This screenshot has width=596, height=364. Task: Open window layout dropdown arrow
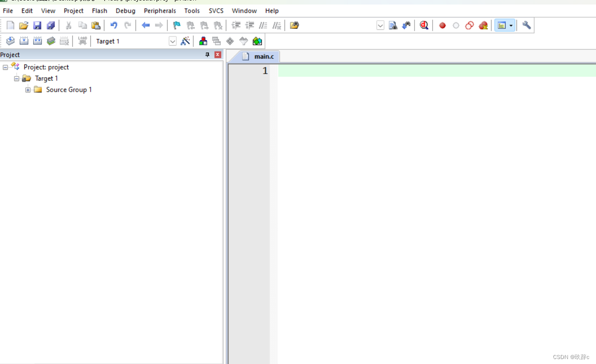click(x=511, y=26)
